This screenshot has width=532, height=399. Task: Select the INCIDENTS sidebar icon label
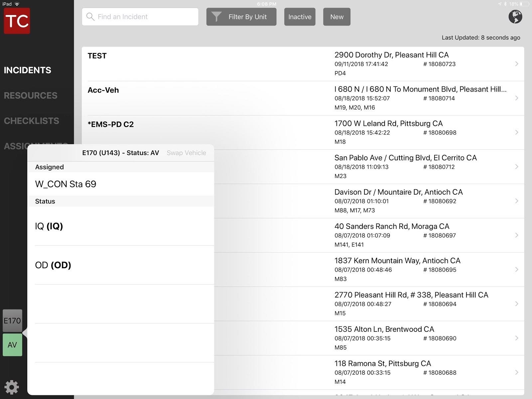[x=28, y=70]
